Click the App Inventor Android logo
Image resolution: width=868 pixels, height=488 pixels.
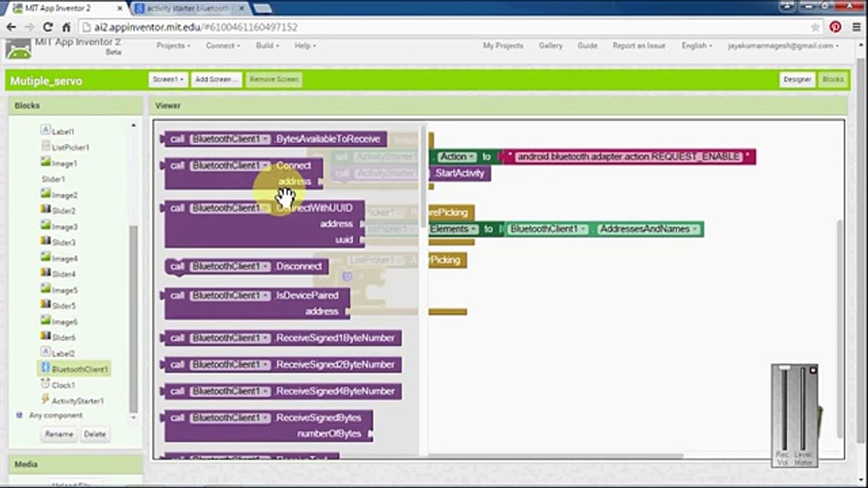18,49
